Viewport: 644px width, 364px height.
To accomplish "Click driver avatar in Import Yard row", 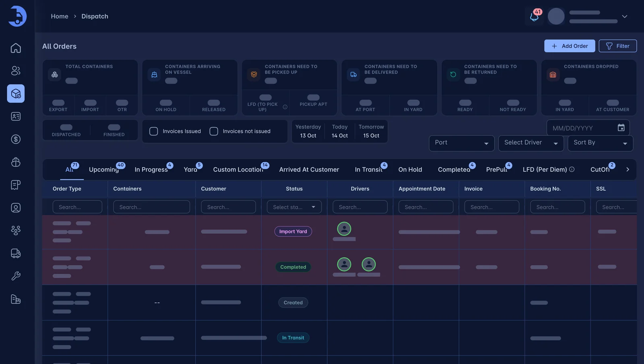I will pyautogui.click(x=344, y=229).
